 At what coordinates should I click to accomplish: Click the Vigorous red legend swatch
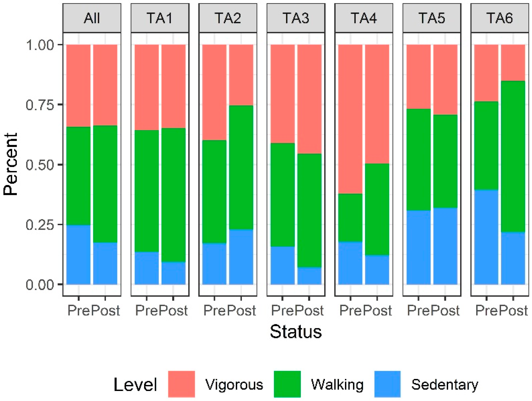181,384
